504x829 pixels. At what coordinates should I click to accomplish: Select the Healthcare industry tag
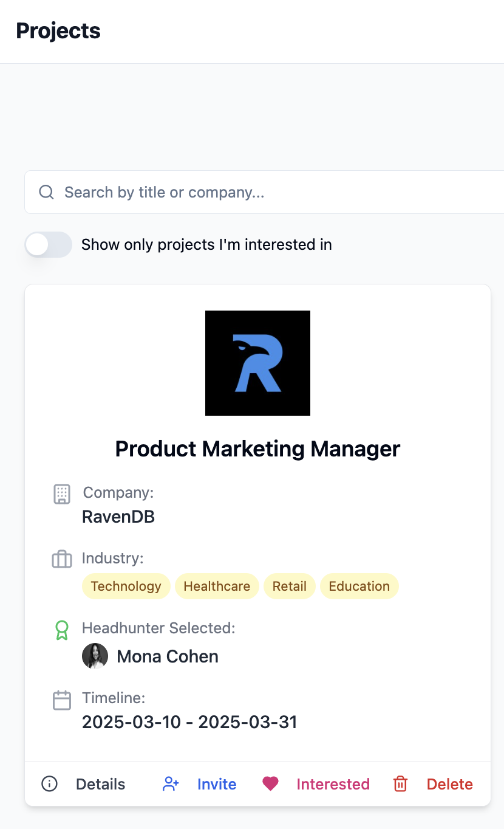[217, 586]
